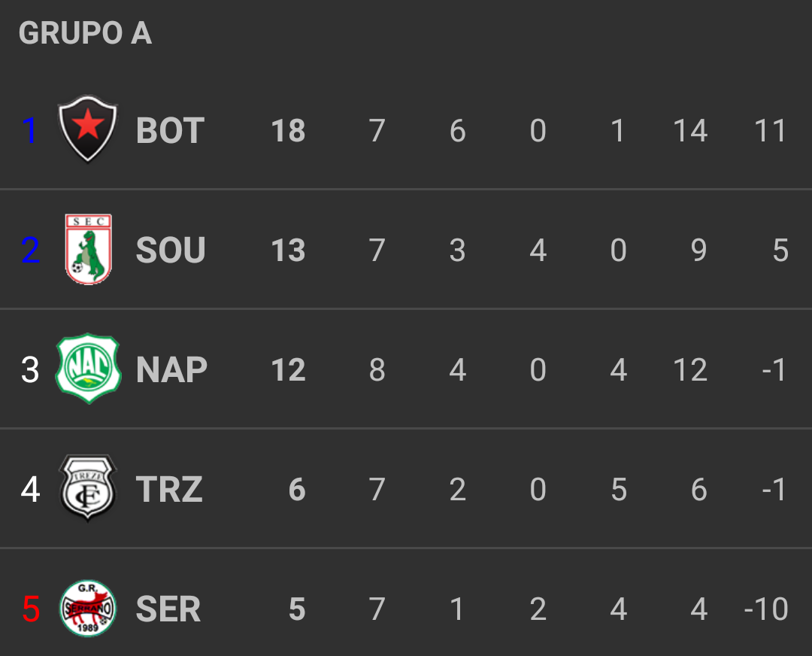The image size is (812, 656).
Task: Select the NAP team name
Action: point(171,369)
